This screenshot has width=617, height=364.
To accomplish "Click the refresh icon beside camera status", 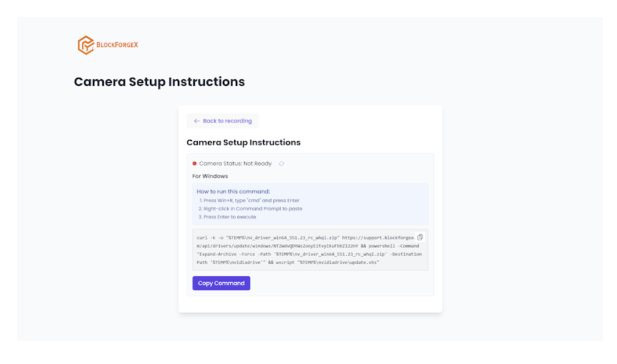I will (x=281, y=163).
